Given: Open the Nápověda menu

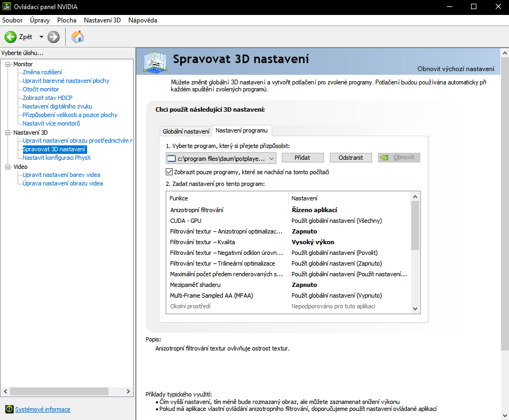Looking at the screenshot, I should pyautogui.click(x=143, y=20).
